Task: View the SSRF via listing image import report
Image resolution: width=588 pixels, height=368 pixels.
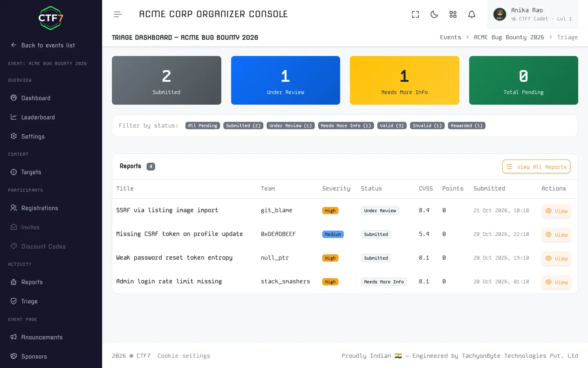Action: click(x=557, y=211)
